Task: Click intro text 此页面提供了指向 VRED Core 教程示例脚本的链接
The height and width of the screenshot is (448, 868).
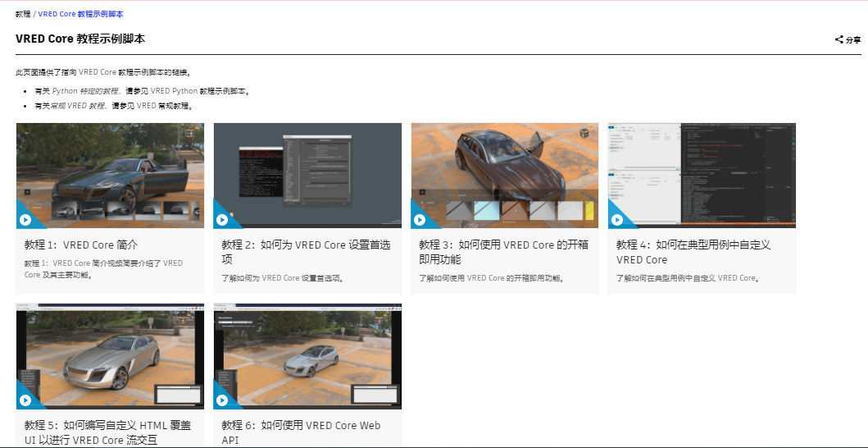Action: (x=104, y=72)
